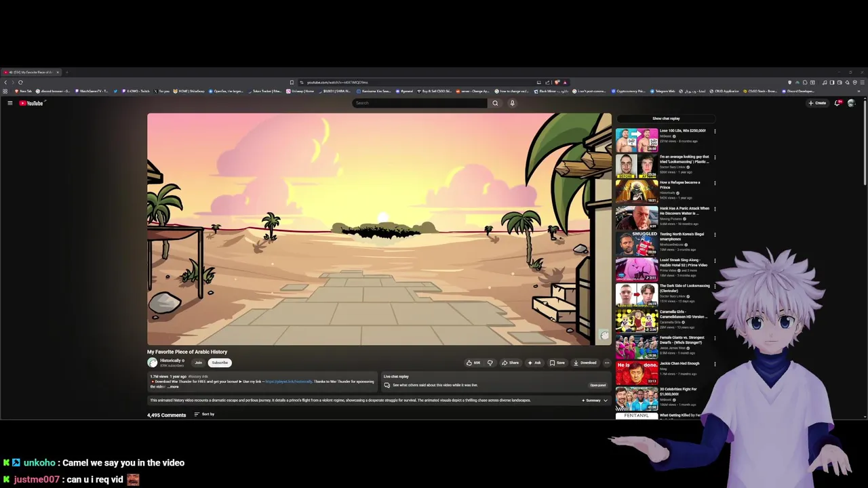The height and width of the screenshot is (488, 868).
Task: Open 'Testing North Korea's Illegal smartphones' thumbnail
Action: pos(636,243)
